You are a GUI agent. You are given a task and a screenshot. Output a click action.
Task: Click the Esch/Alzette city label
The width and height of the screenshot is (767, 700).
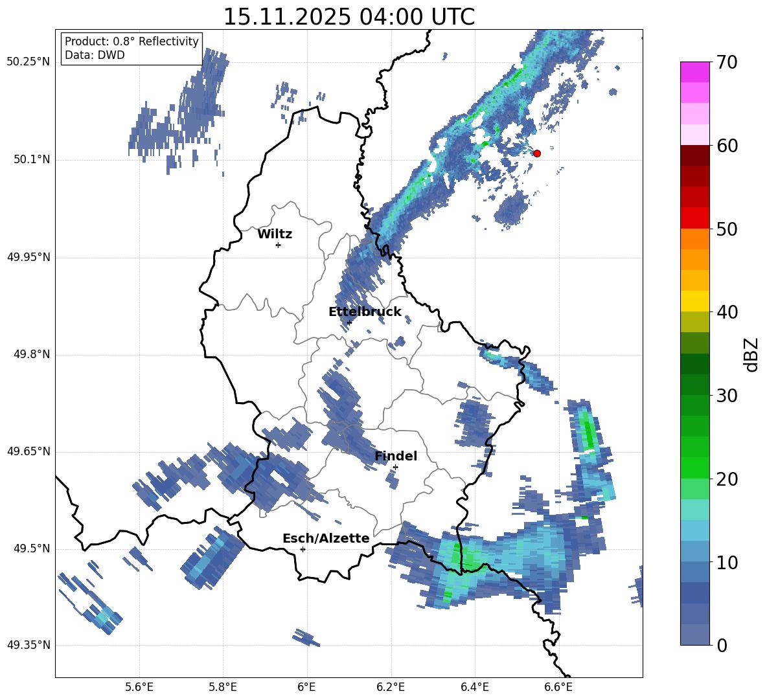(x=326, y=539)
